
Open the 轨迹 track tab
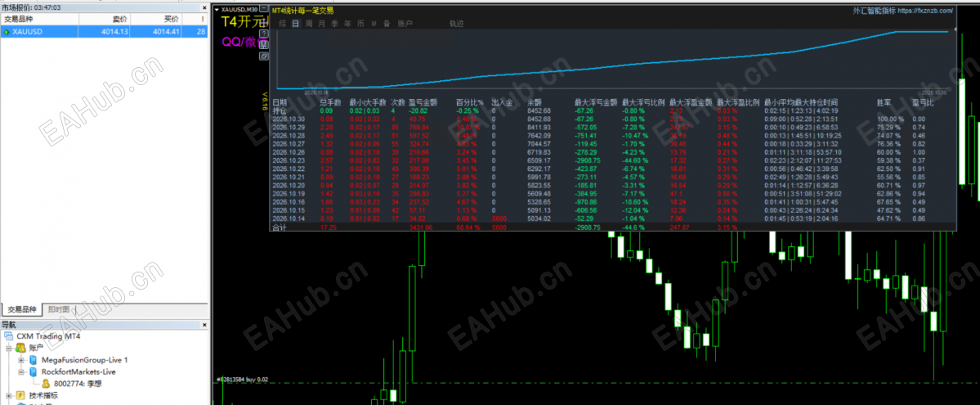[457, 24]
